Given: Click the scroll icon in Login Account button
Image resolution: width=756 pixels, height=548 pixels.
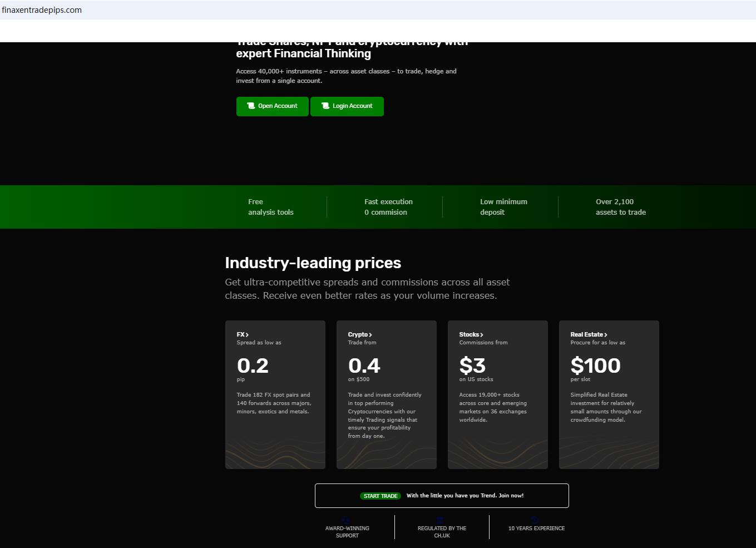Looking at the screenshot, I should pyautogui.click(x=325, y=106).
